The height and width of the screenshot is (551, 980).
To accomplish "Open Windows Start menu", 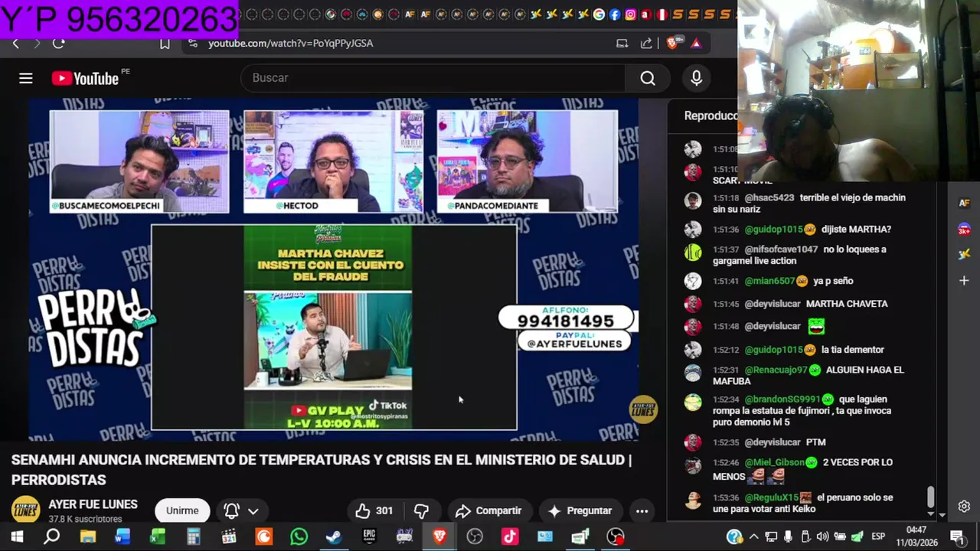I will click(x=16, y=536).
